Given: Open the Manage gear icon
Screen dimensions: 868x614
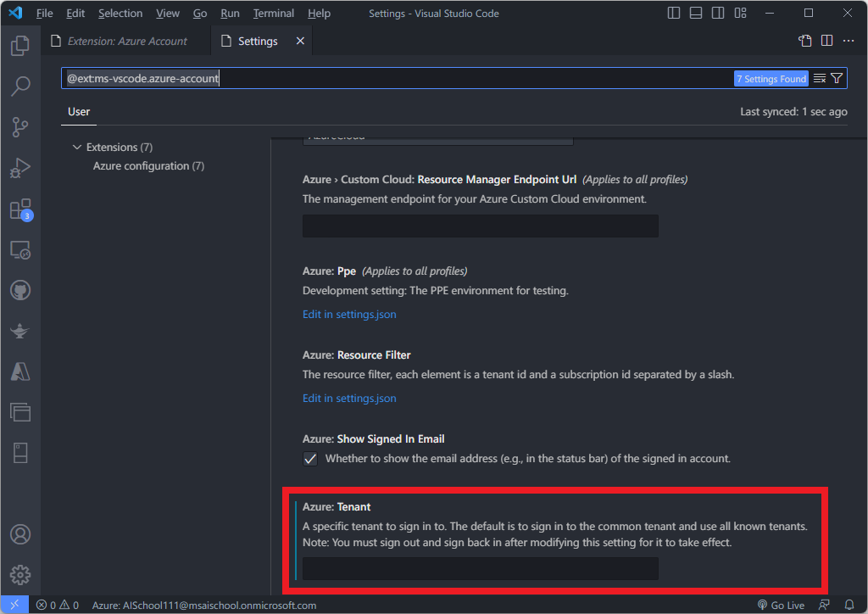Looking at the screenshot, I should coord(20,575).
